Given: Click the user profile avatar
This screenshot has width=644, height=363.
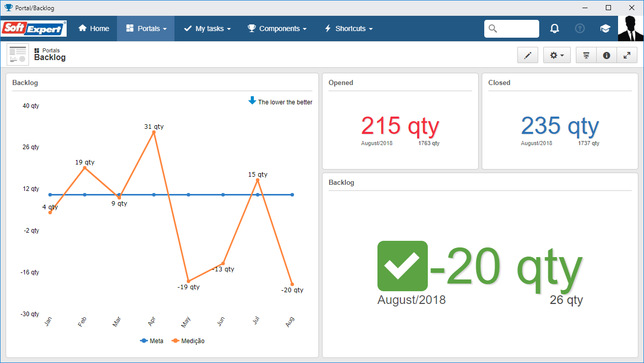Looking at the screenshot, I should [x=631, y=29].
